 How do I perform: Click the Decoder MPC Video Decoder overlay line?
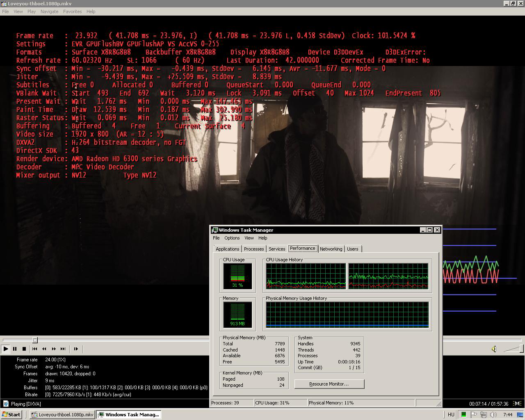click(75, 167)
